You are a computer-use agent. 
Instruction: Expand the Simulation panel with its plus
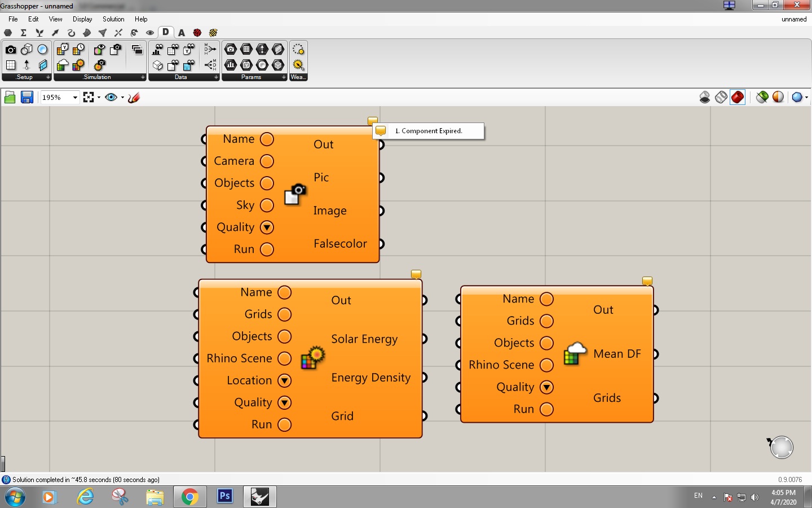click(143, 77)
